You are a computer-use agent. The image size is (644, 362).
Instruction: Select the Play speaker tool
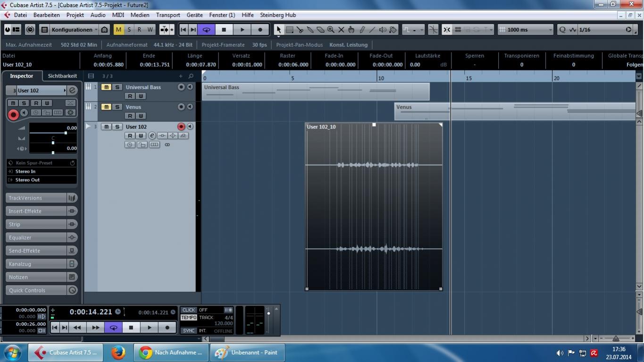pyautogui.click(x=383, y=30)
